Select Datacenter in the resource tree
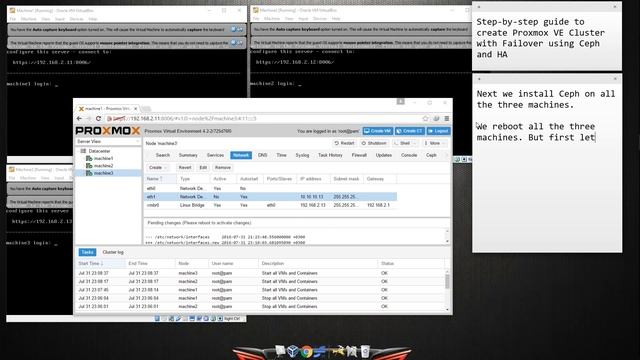640x360 pixels. coord(99,151)
